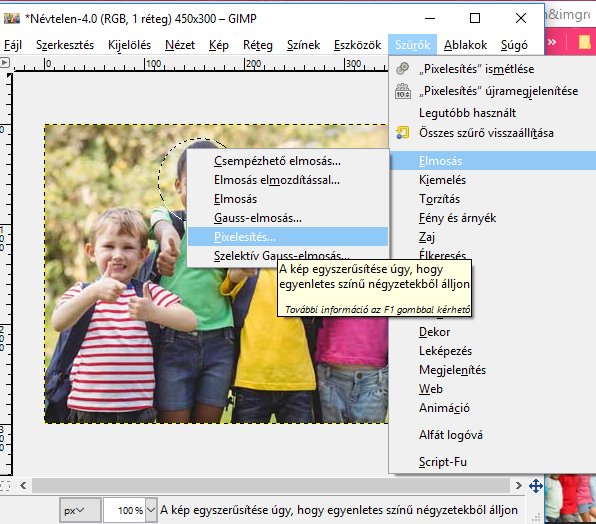Click the GIMP Wilber icon in title bar

pyautogui.click(x=11, y=18)
